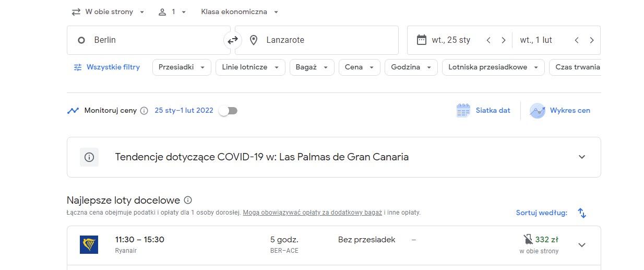Screen dimensions: 644x270
Task: Click the filter sliders icon beside Wszystkie filtry
Action: pos(78,67)
